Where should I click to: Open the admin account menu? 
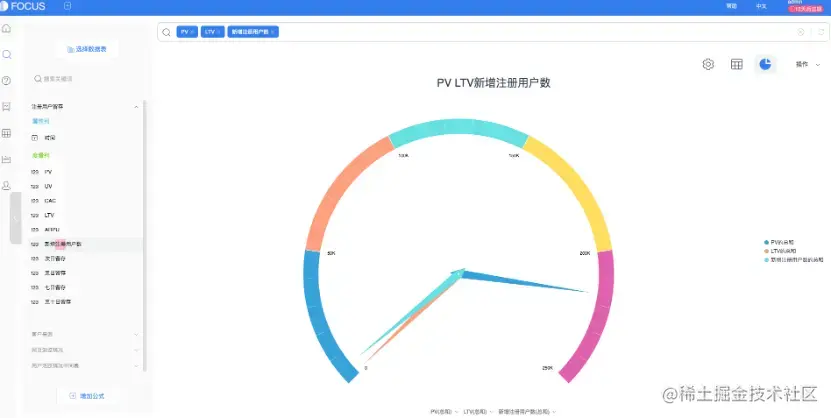794,2
